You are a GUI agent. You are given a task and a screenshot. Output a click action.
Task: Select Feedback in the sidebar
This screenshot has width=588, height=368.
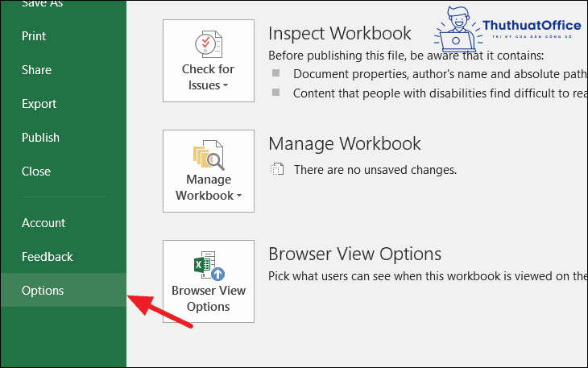47,257
